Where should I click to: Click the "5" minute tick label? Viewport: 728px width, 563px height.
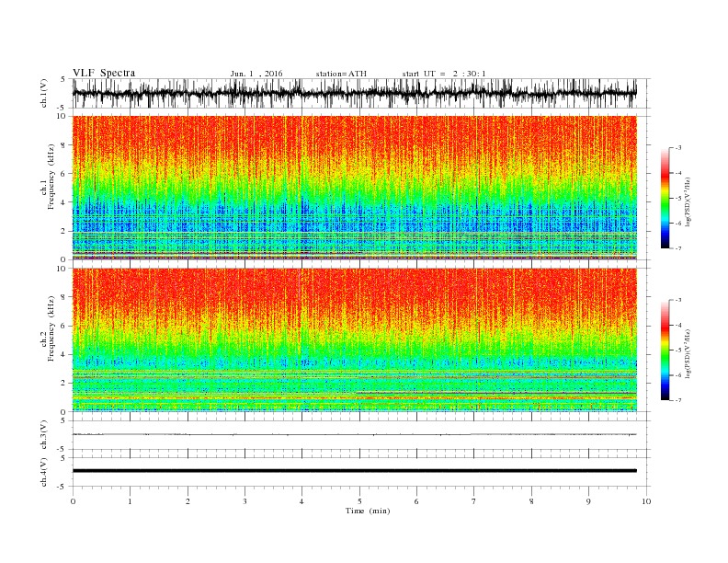[x=359, y=501]
